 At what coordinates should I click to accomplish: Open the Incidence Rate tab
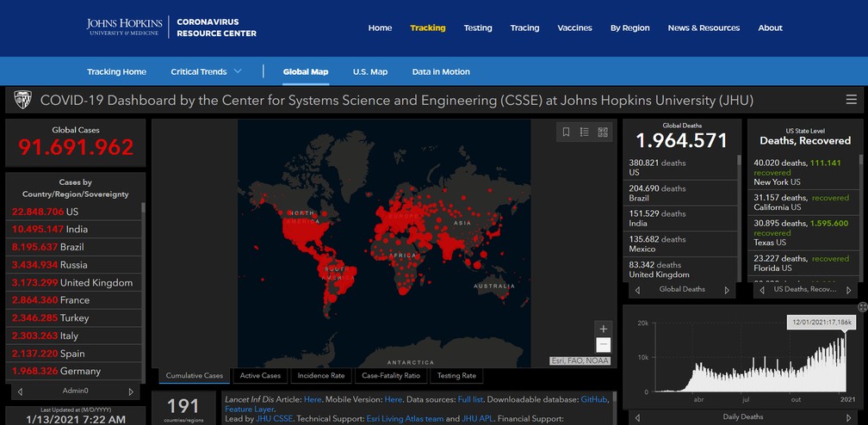click(321, 375)
